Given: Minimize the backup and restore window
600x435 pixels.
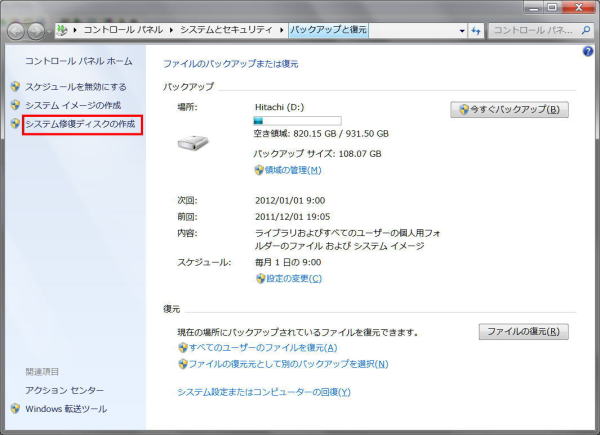Looking at the screenshot, I should [x=534, y=7].
